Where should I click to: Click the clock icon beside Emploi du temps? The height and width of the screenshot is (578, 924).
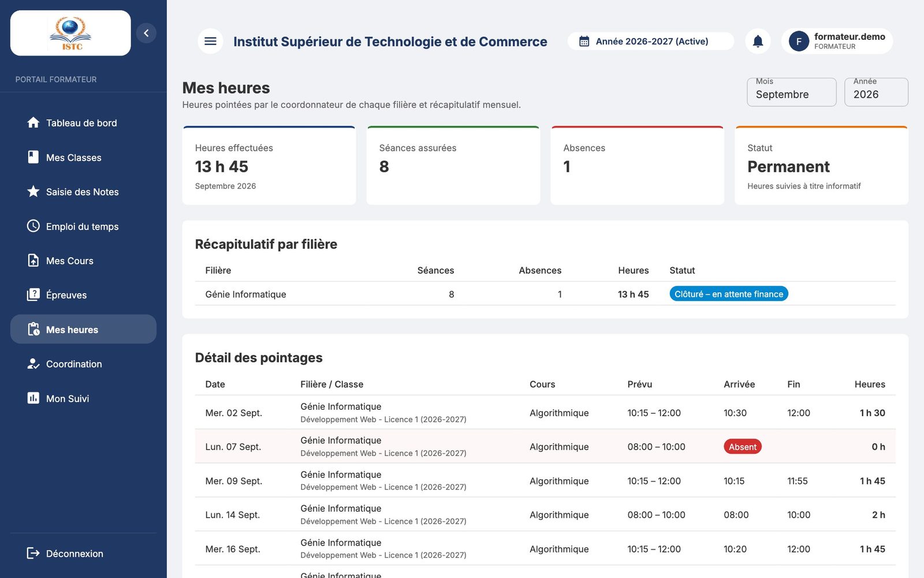pos(33,226)
